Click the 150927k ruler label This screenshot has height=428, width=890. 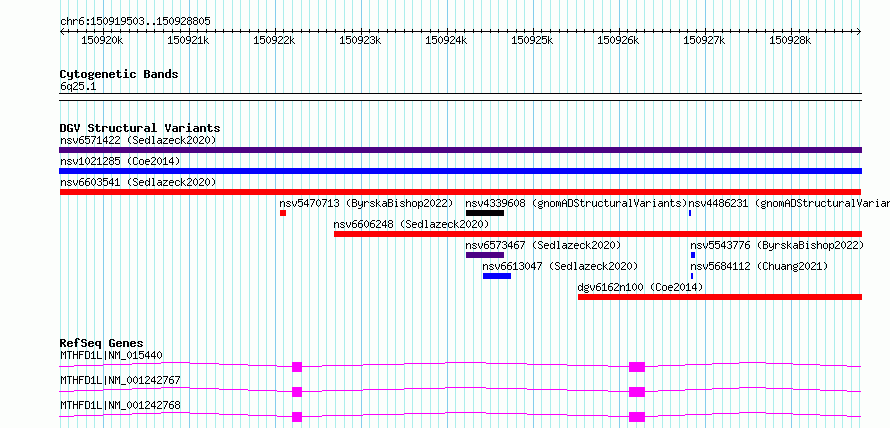[705, 41]
